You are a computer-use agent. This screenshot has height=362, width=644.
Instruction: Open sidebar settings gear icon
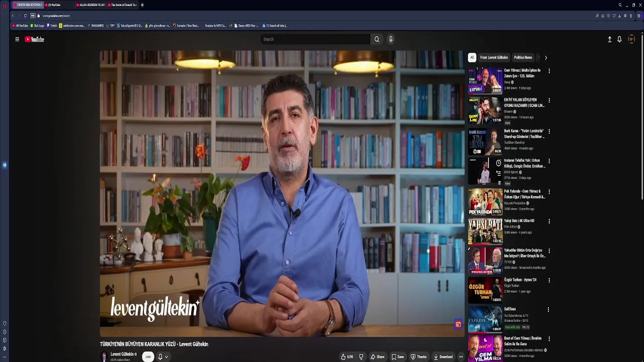click(5, 348)
